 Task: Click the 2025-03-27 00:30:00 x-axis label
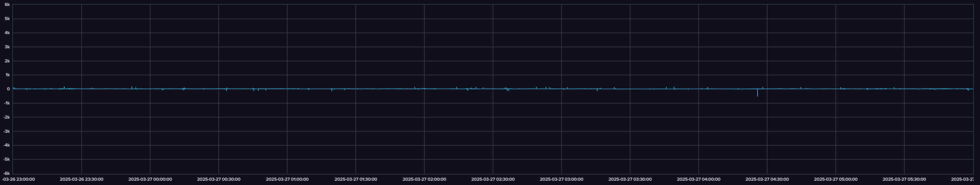[x=218, y=179]
